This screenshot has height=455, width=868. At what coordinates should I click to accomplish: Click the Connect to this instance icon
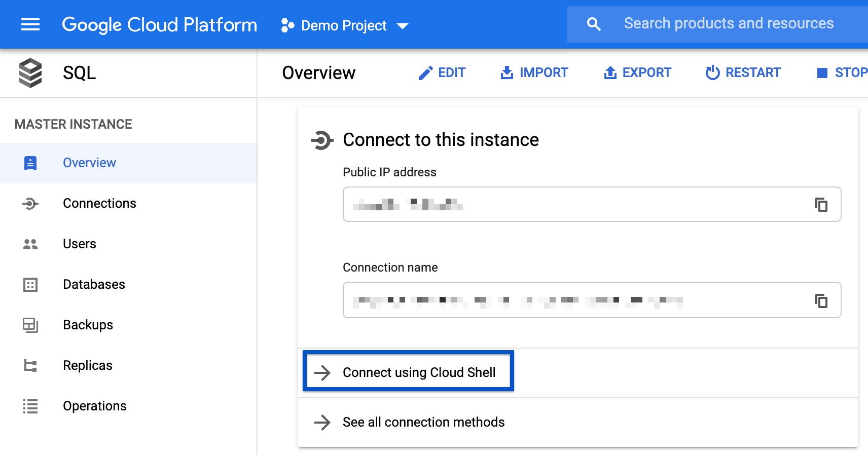point(322,140)
